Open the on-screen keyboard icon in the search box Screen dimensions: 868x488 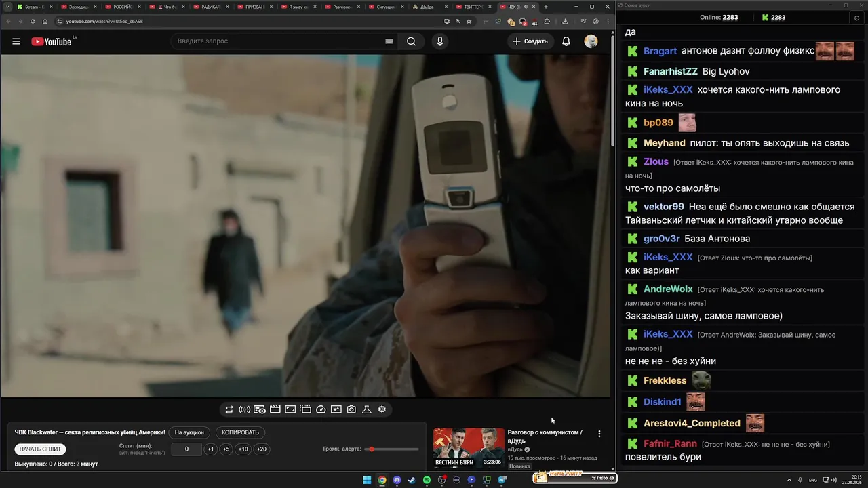389,41
